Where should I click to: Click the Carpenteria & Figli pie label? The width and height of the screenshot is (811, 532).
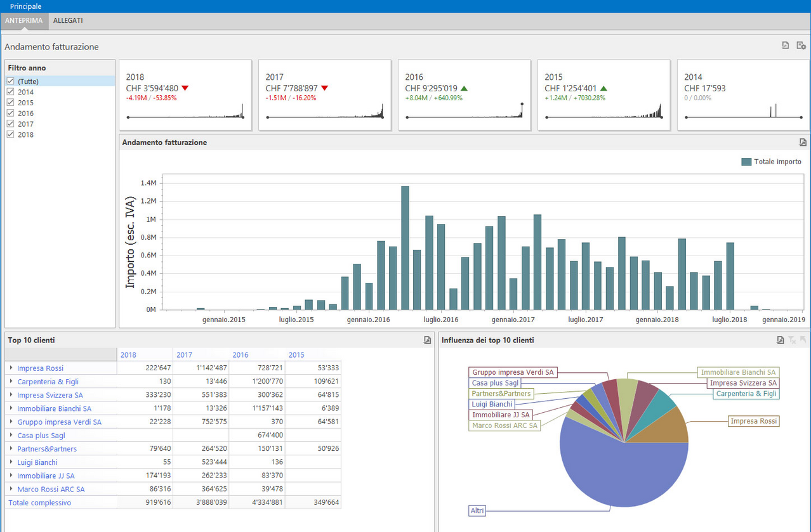746,394
